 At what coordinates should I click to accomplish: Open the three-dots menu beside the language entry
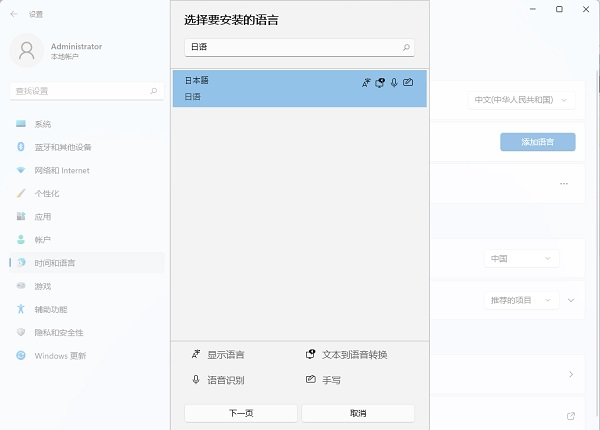564,184
